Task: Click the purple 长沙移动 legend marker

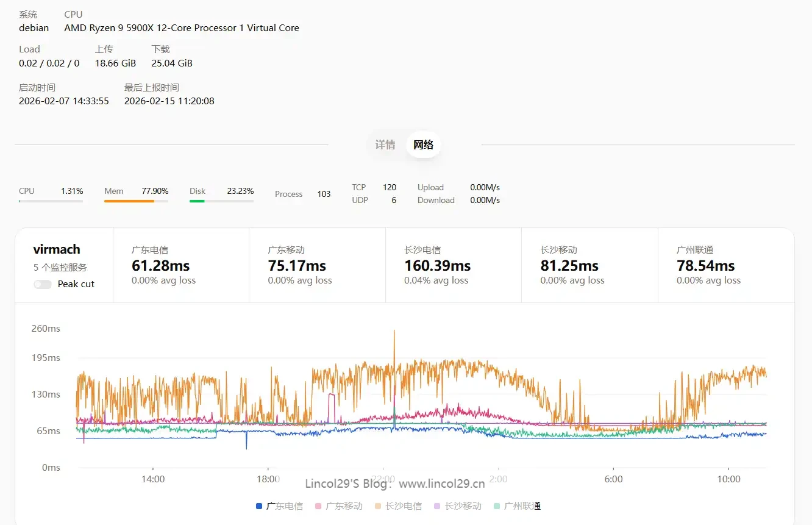Action: coord(437,506)
